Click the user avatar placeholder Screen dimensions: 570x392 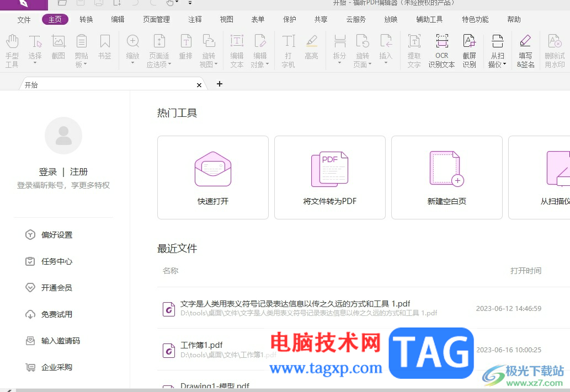point(63,136)
